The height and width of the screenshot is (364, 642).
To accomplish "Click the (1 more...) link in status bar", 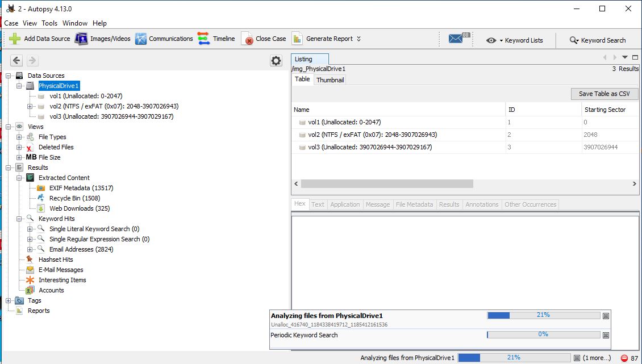I will [x=597, y=358].
